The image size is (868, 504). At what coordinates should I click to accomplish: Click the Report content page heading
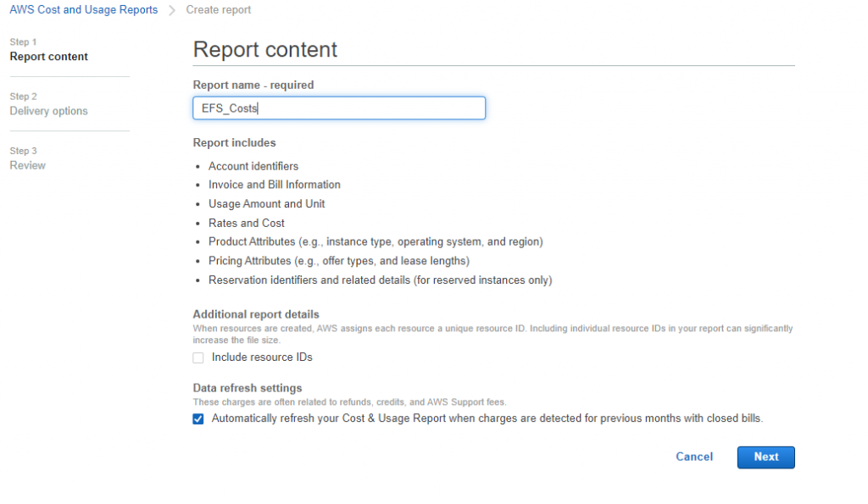point(264,49)
